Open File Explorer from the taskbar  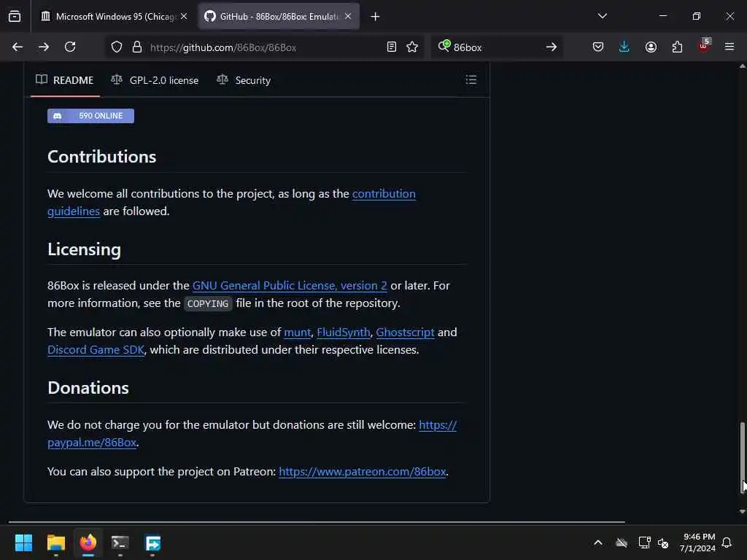pos(55,542)
